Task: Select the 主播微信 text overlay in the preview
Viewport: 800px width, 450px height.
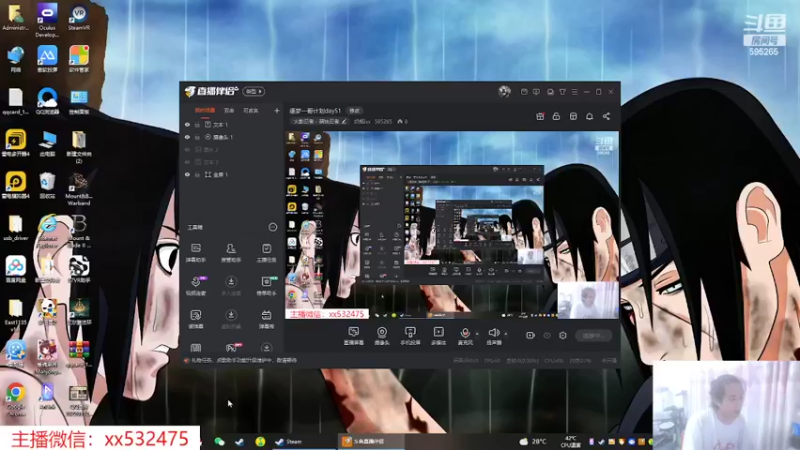Action: (327, 314)
